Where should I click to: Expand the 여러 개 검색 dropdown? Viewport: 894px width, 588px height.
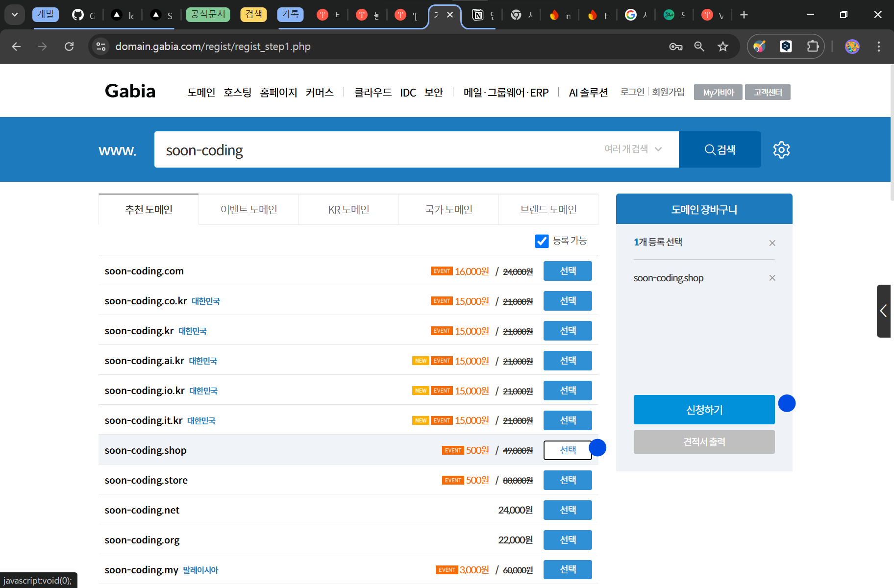pyautogui.click(x=633, y=149)
